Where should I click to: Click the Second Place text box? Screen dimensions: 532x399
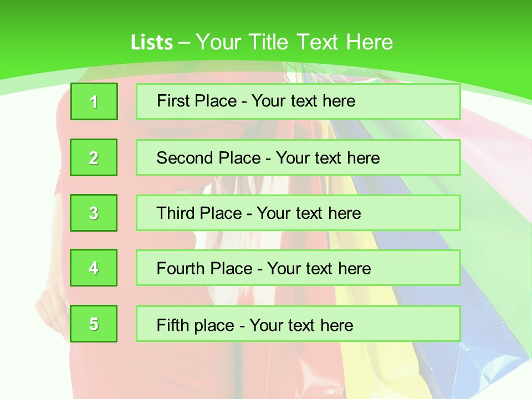click(x=298, y=157)
